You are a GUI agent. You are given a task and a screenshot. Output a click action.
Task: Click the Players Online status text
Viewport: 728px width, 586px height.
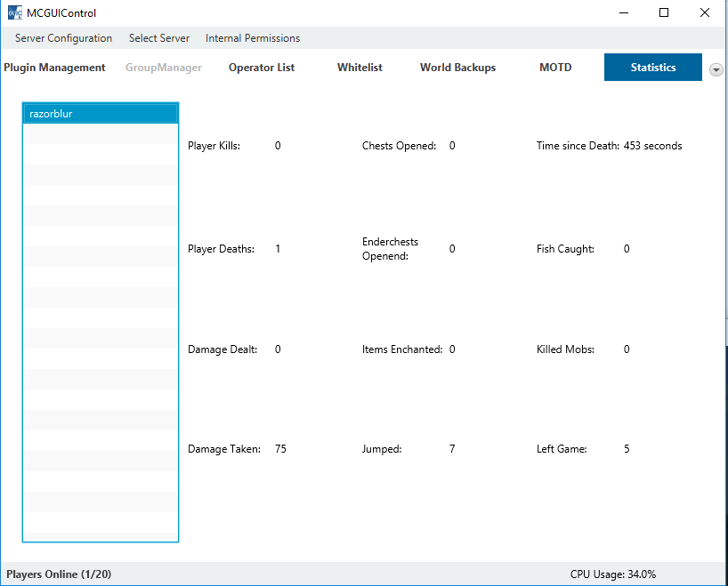(59, 574)
